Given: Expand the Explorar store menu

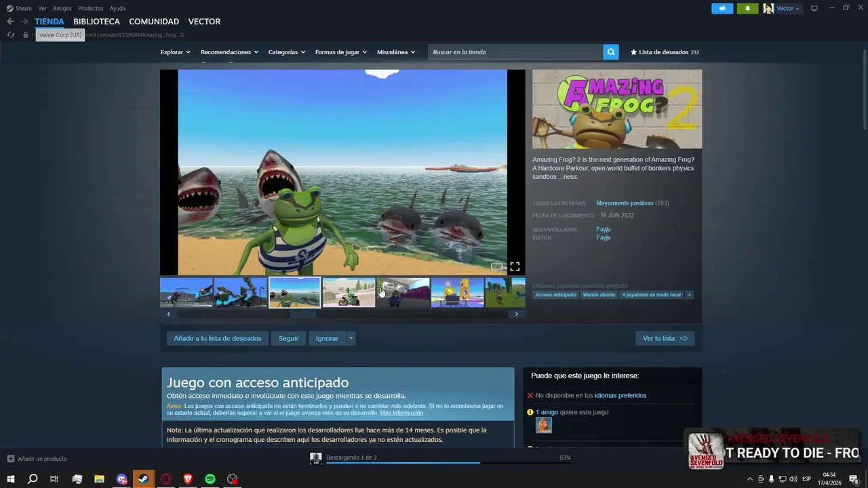Looking at the screenshot, I should [x=175, y=52].
